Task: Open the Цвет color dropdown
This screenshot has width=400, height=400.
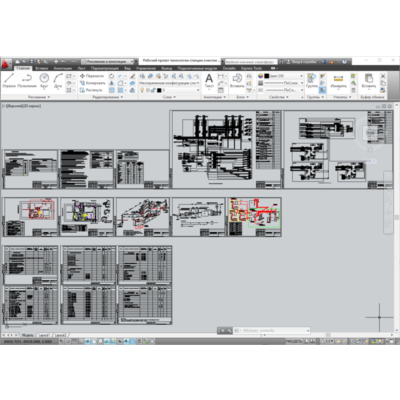Action: pos(284,76)
